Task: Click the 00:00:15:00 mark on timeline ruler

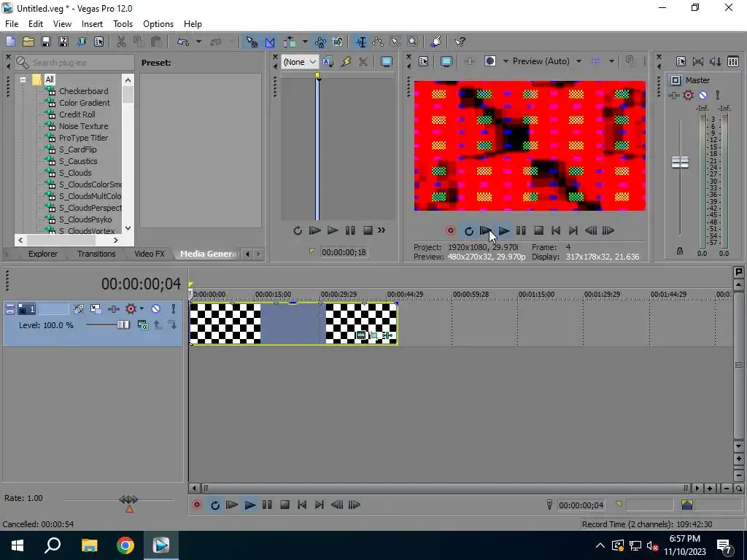Action: [273, 295]
